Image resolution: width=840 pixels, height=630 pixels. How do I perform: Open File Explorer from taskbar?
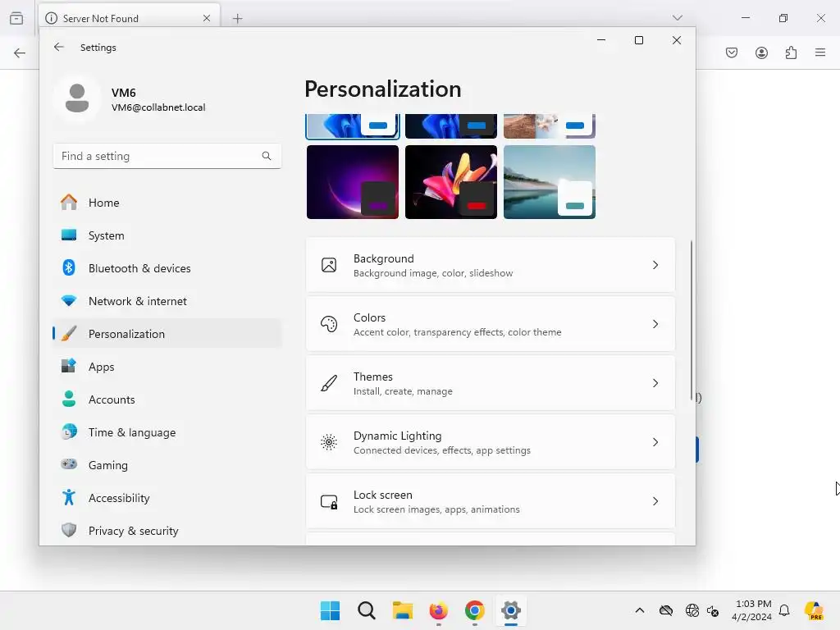(x=402, y=610)
